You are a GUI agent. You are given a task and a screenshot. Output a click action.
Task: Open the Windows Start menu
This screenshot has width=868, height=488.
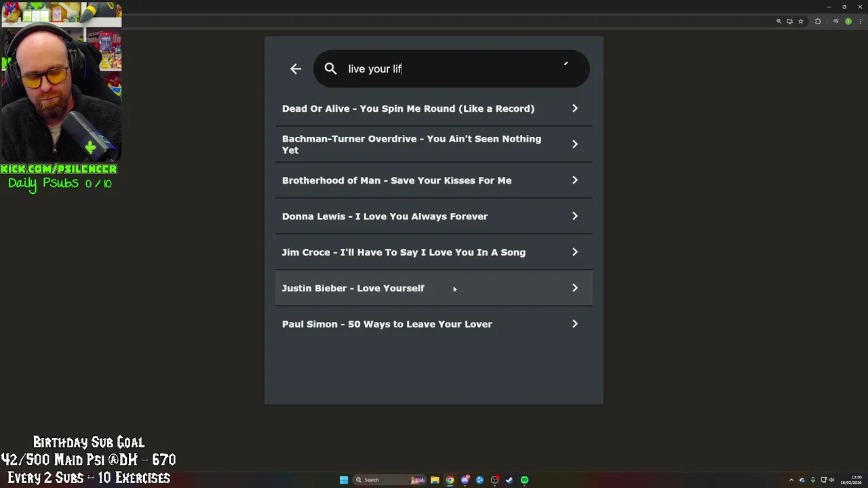coord(344,480)
